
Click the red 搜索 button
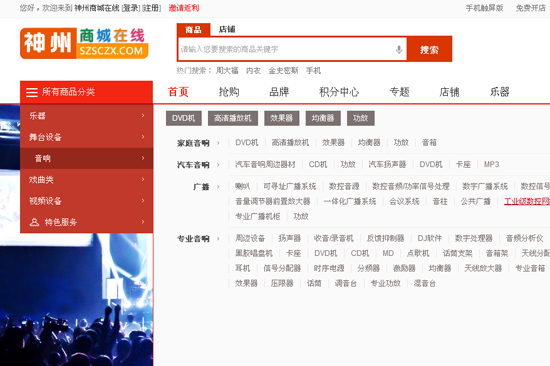click(429, 49)
